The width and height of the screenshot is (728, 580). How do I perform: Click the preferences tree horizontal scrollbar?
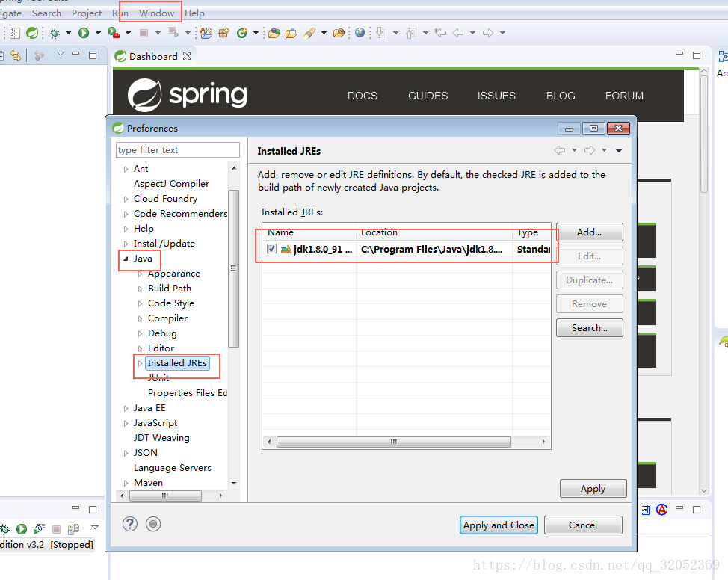165,496
